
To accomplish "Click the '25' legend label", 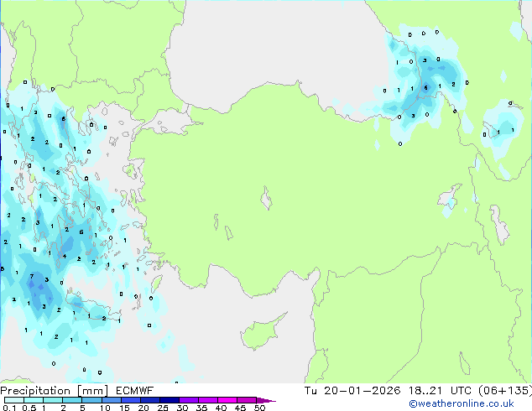I will pyautogui.click(x=163, y=408).
